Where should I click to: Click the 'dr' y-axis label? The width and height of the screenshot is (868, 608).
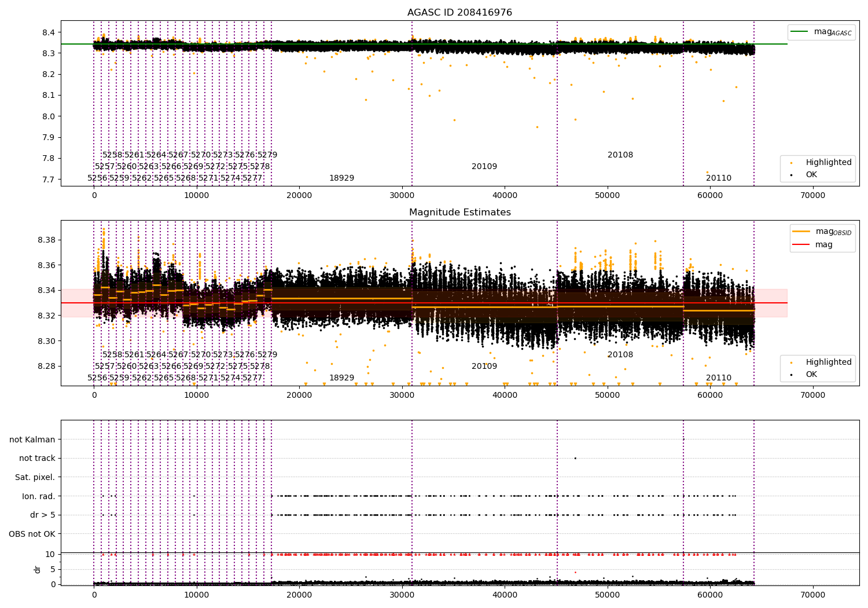[38, 569]
